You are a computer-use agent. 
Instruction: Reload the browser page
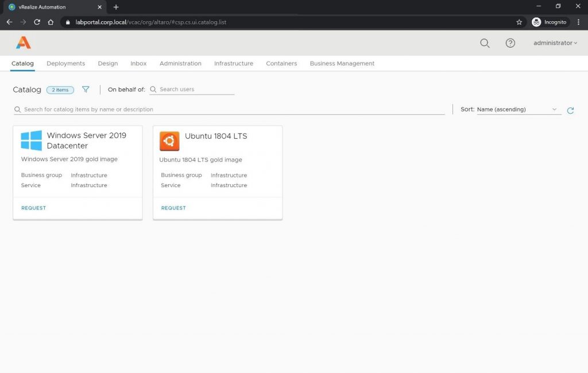37,22
